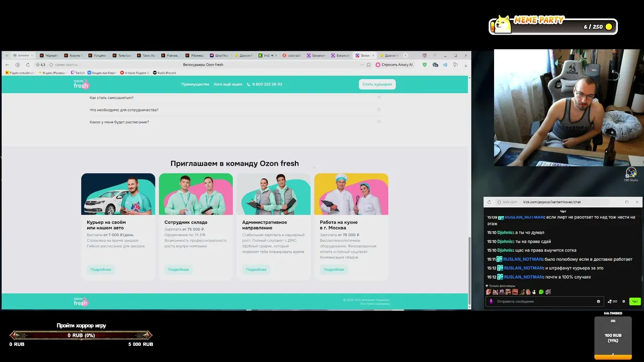
Task: Reload the Kick chat popout window
Action: tap(489, 202)
